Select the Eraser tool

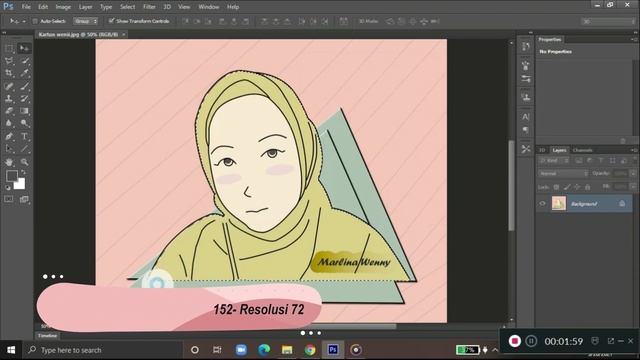9,111
